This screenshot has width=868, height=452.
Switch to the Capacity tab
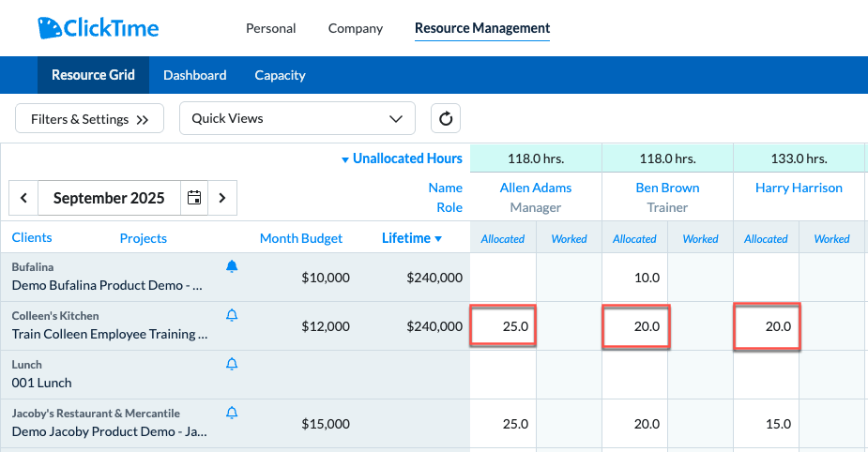pyautogui.click(x=281, y=75)
